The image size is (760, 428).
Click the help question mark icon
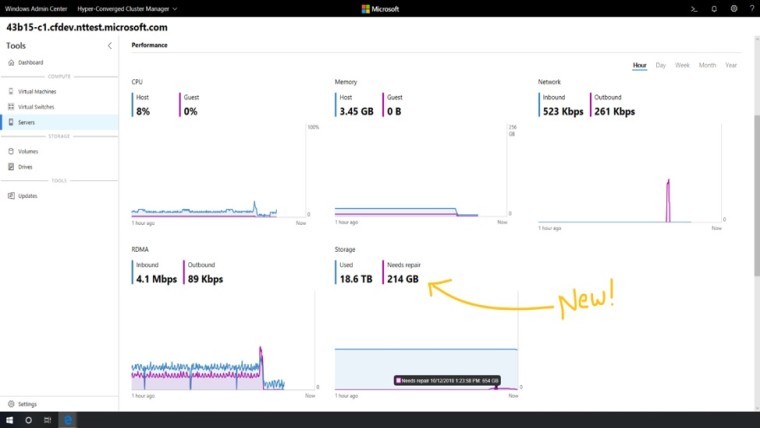[x=752, y=9]
